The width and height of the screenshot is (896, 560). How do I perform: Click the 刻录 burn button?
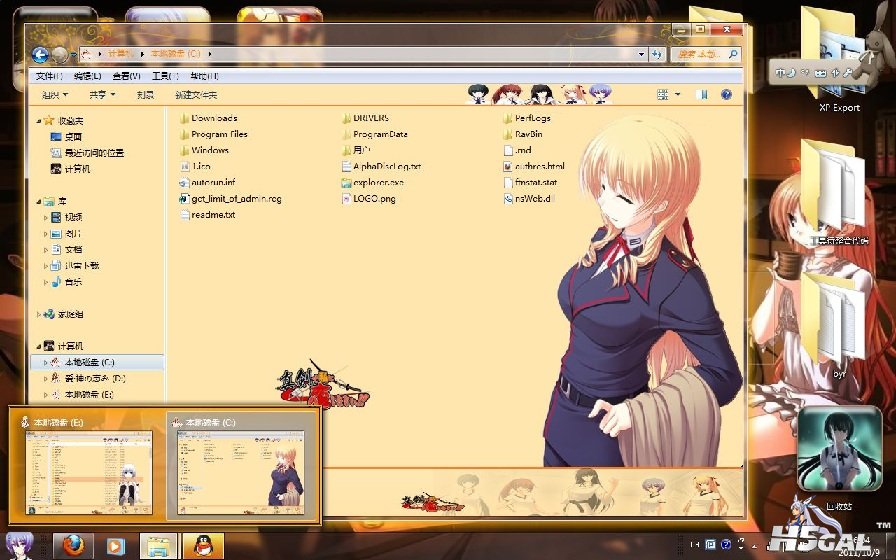145,95
